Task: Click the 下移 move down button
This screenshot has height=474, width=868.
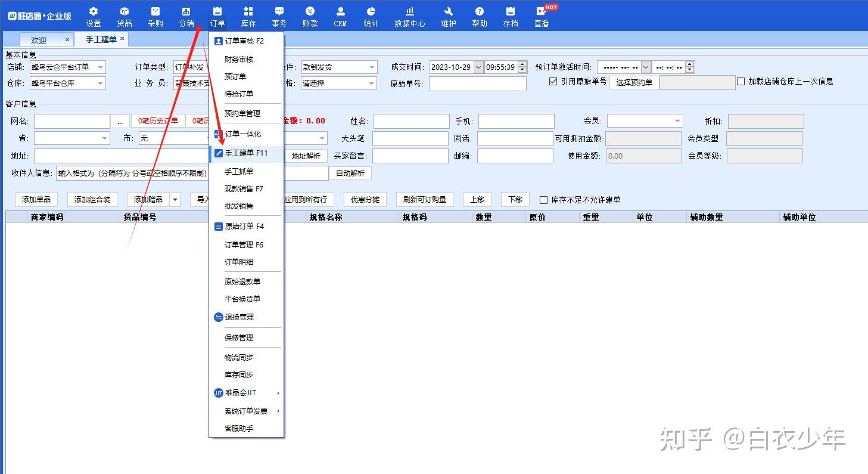Action: [515, 200]
